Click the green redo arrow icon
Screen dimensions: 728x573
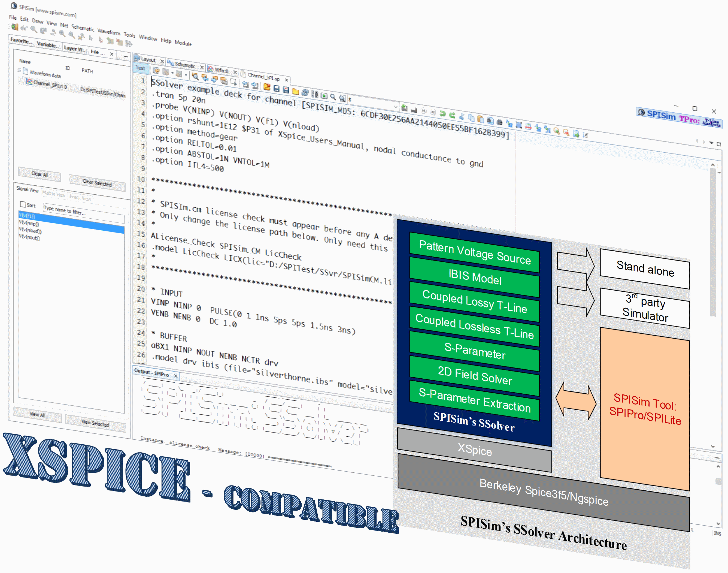coord(452,115)
